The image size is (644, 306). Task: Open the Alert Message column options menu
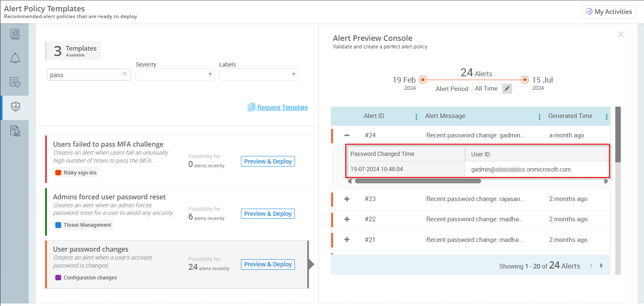[x=539, y=116]
